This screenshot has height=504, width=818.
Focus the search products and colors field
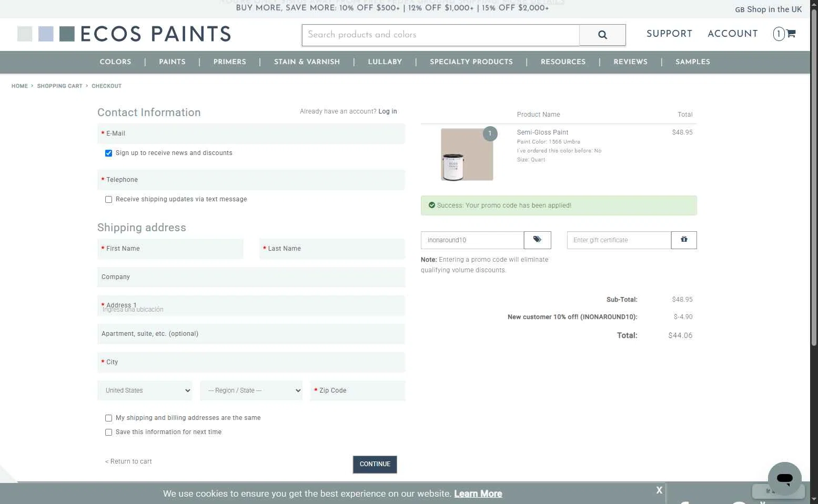coord(441,35)
